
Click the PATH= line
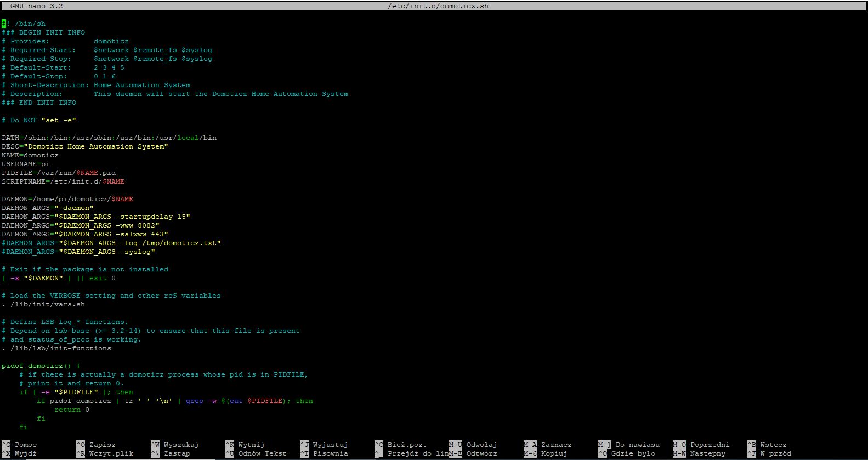109,138
